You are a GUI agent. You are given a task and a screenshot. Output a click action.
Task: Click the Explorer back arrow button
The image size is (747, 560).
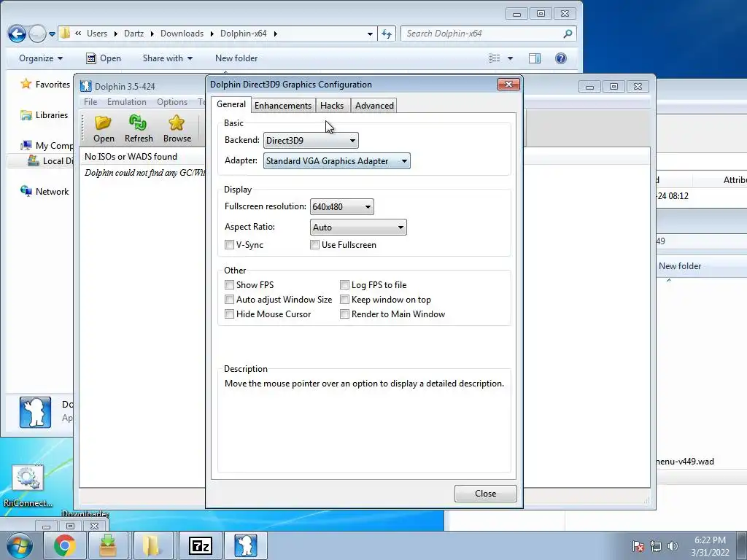click(17, 34)
